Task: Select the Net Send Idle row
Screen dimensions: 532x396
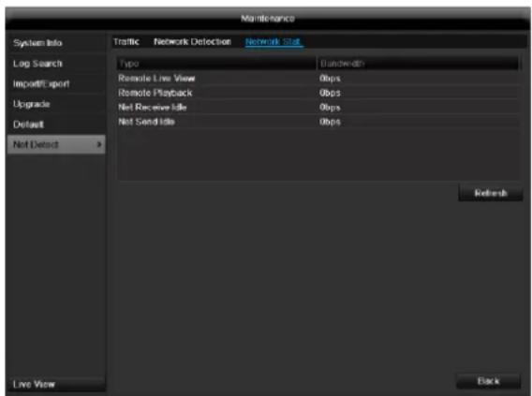Action: point(318,122)
